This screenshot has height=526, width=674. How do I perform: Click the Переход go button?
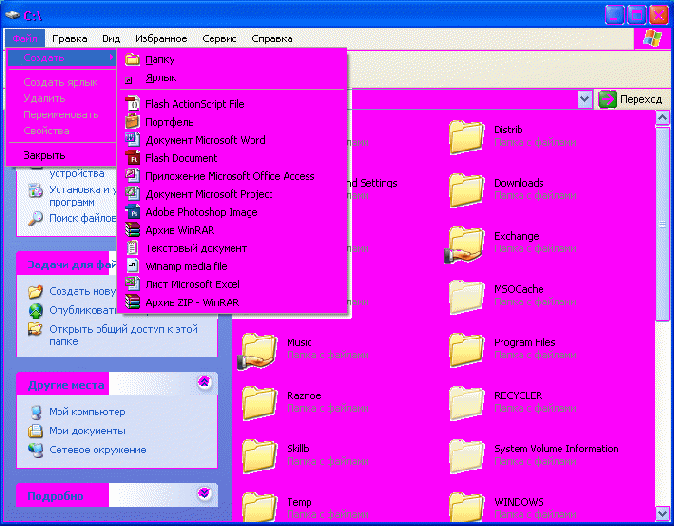(x=631, y=99)
